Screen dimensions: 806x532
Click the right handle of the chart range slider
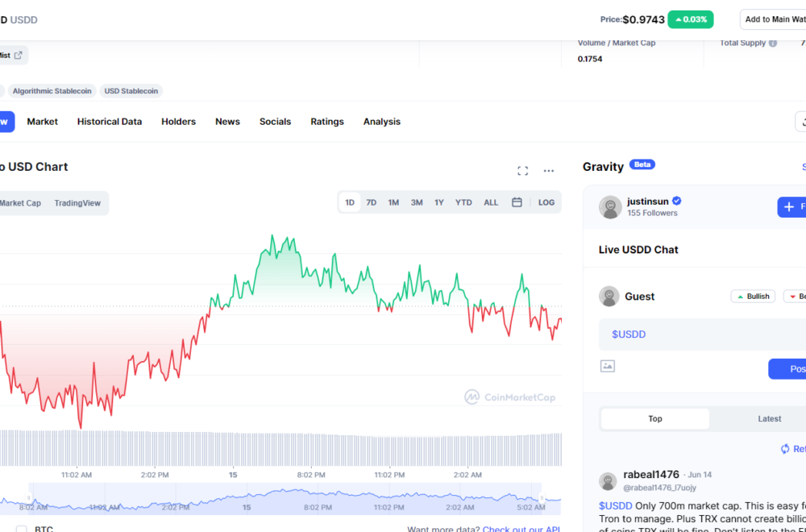(x=542, y=497)
